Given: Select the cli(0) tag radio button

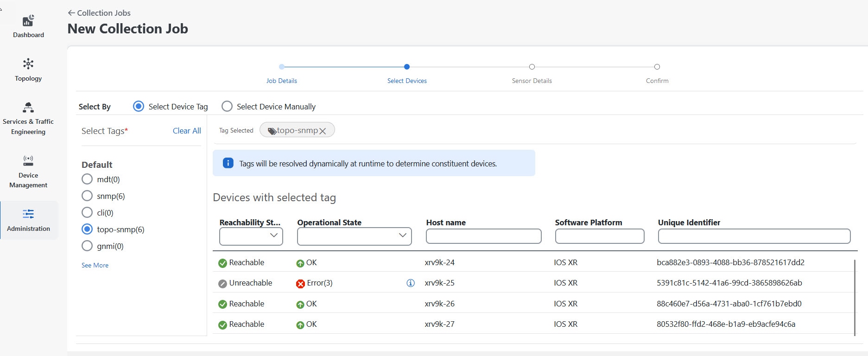Looking at the screenshot, I should pos(87,213).
